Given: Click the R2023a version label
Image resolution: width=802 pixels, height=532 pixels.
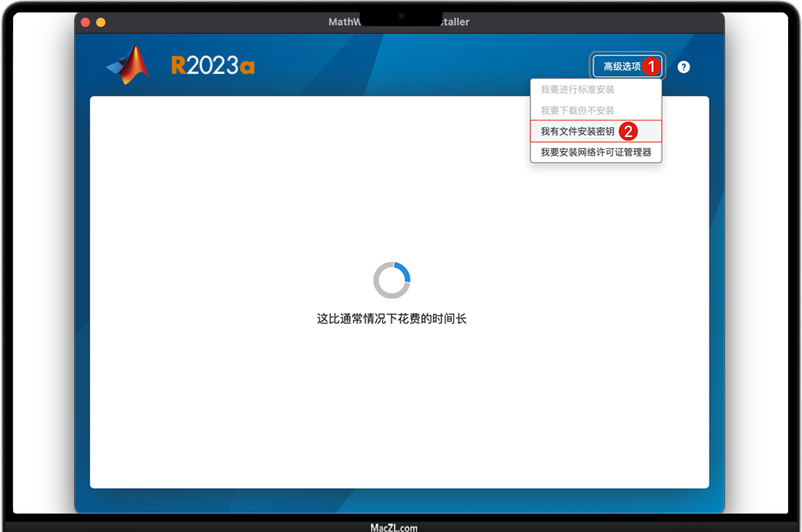Looking at the screenshot, I should tap(213, 66).
